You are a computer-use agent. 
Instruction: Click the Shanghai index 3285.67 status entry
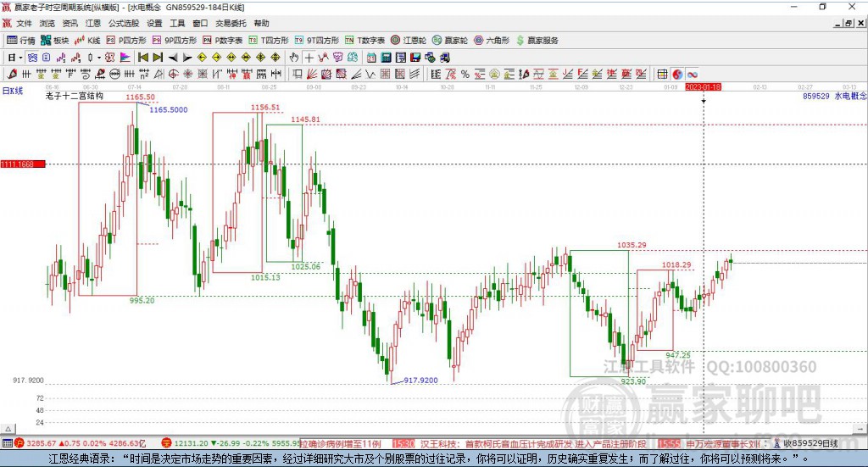click(x=81, y=443)
